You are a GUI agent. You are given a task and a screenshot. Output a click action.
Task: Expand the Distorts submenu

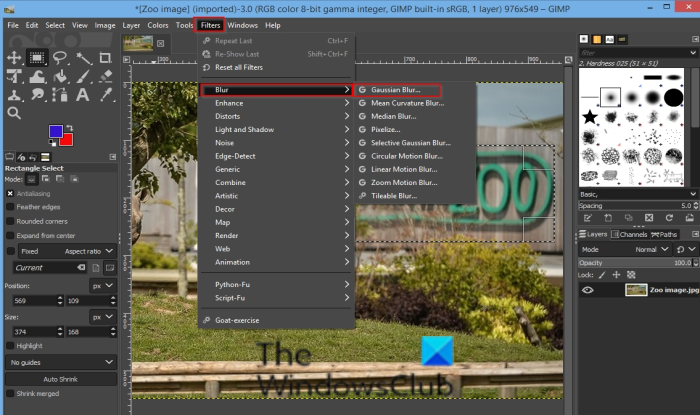coord(276,116)
